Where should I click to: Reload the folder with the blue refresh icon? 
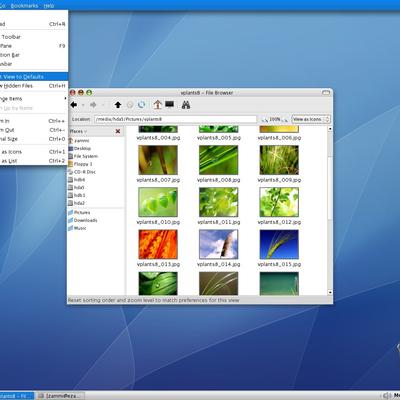point(141,105)
